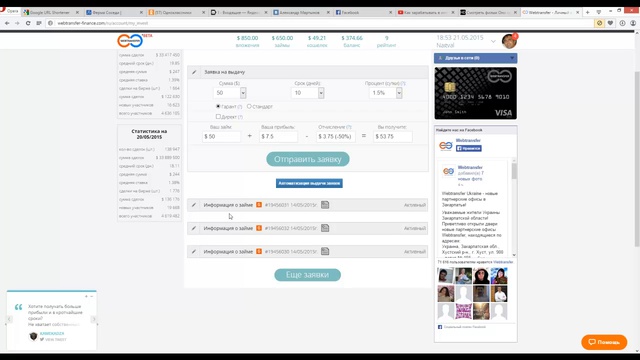The image size is (640, 360).
Task: Tick the Директ checkbox
Action: [218, 116]
